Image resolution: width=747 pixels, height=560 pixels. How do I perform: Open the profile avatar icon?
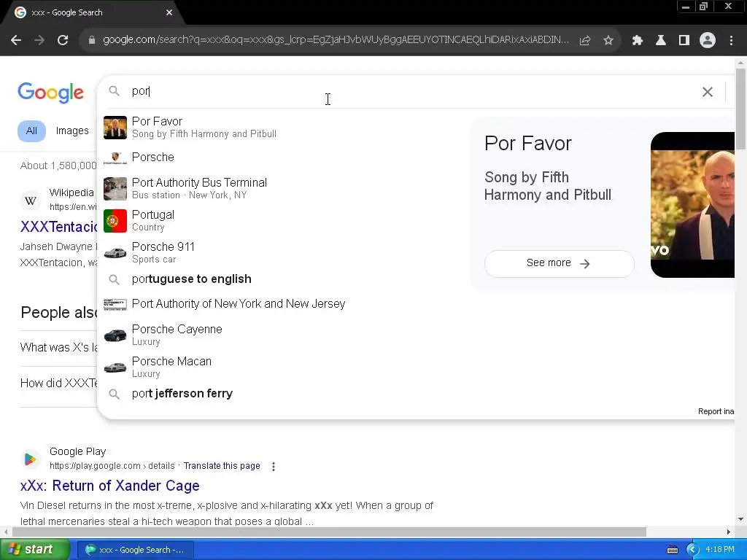point(708,41)
